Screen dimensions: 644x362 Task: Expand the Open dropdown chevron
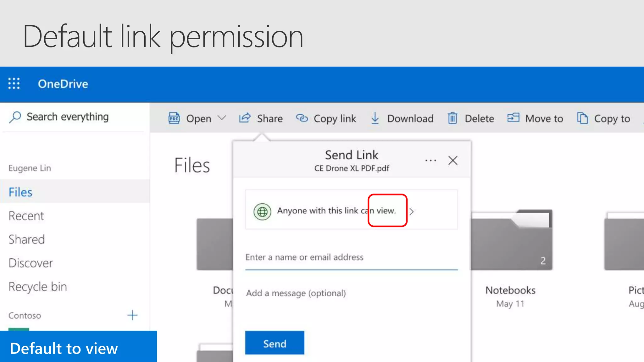pos(222,118)
